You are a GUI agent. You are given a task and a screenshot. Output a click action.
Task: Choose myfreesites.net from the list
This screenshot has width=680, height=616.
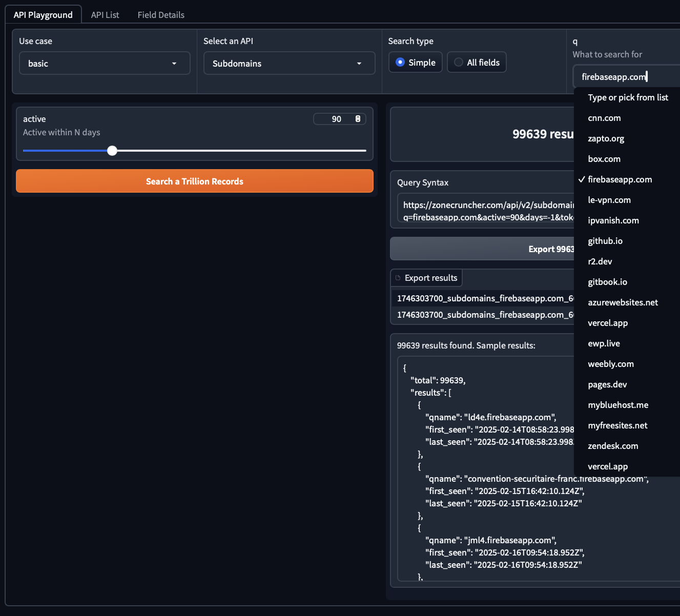[x=627, y=425]
